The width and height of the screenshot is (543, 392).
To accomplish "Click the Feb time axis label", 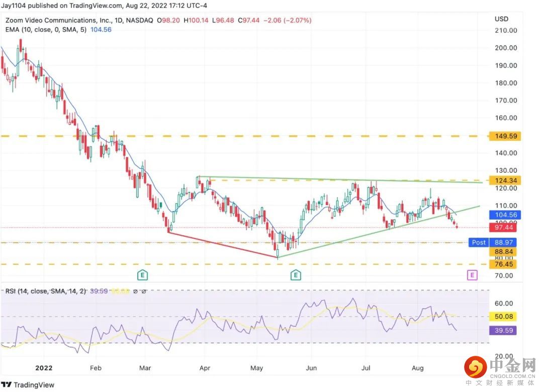I will (96, 368).
